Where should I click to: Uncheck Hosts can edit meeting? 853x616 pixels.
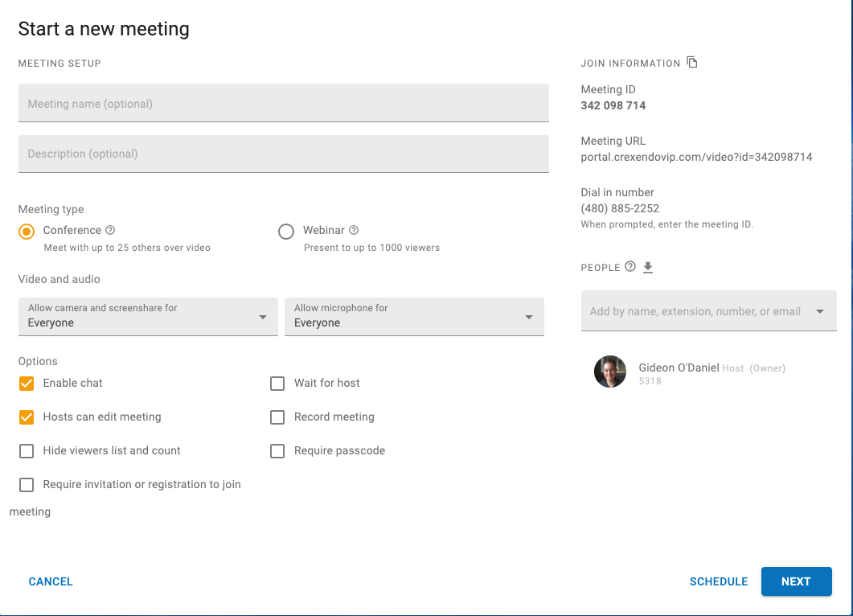(x=26, y=417)
